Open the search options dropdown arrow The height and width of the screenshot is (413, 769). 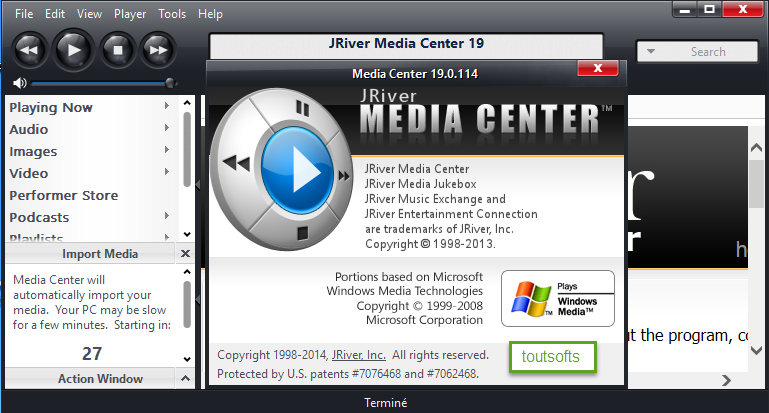pyautogui.click(x=651, y=51)
